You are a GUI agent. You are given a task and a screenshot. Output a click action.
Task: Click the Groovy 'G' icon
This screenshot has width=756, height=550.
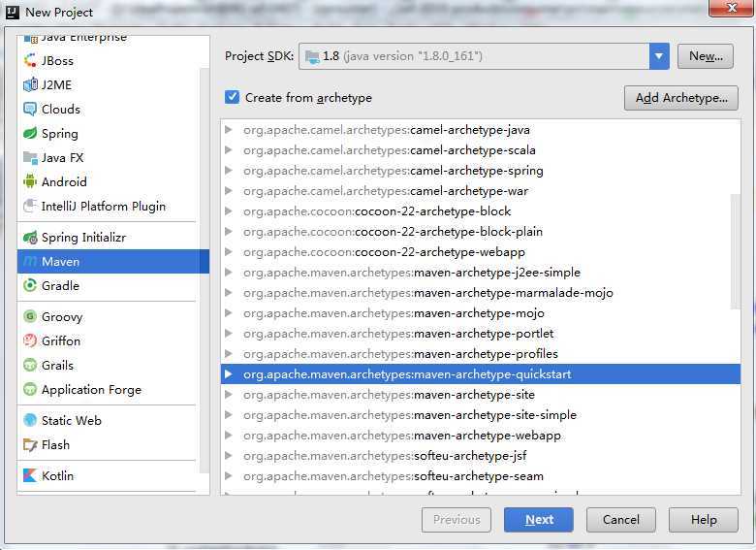(30, 316)
